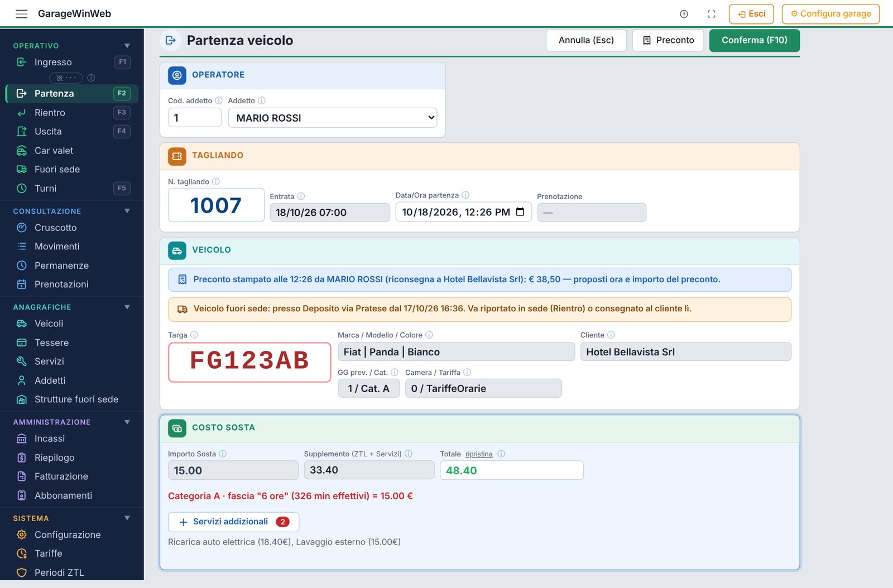Click info icon beside Data/Ora partenza
The width and height of the screenshot is (893, 588).
(465, 195)
